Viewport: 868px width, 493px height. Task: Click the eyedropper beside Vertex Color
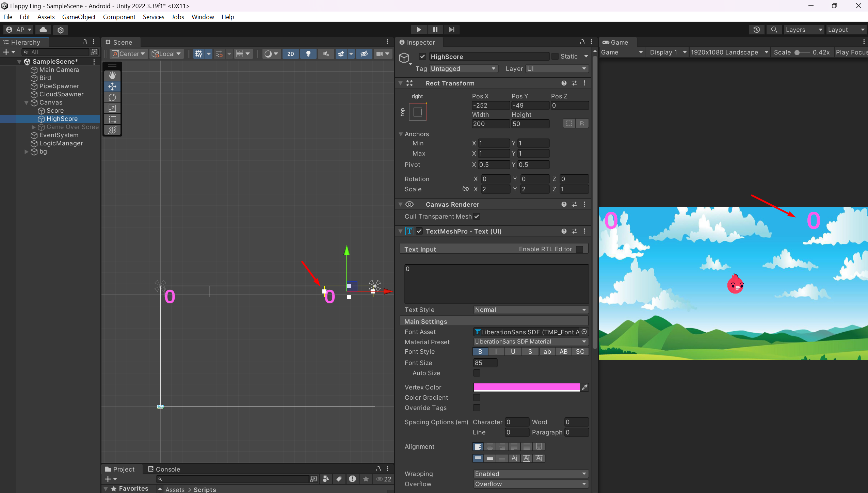[x=584, y=387]
